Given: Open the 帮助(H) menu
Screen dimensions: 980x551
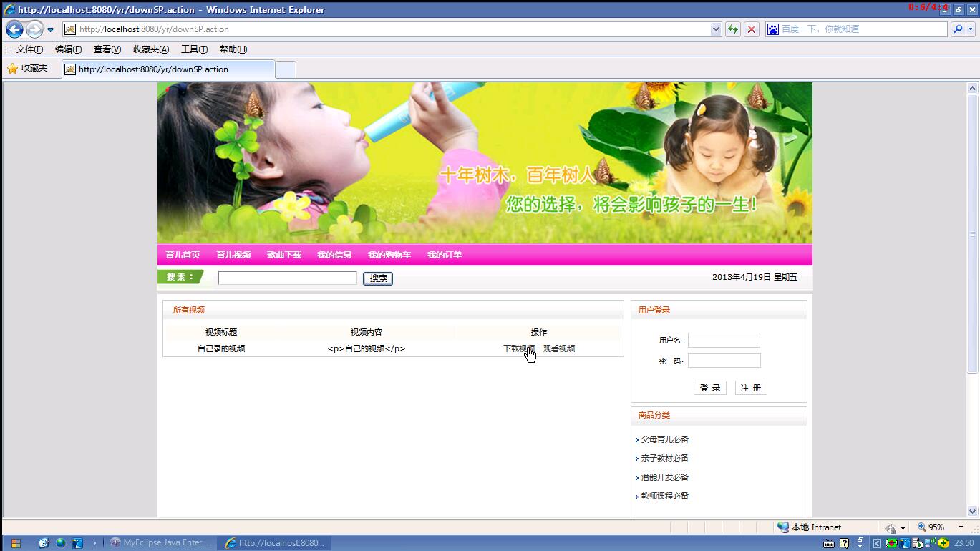Looking at the screenshot, I should (x=233, y=49).
